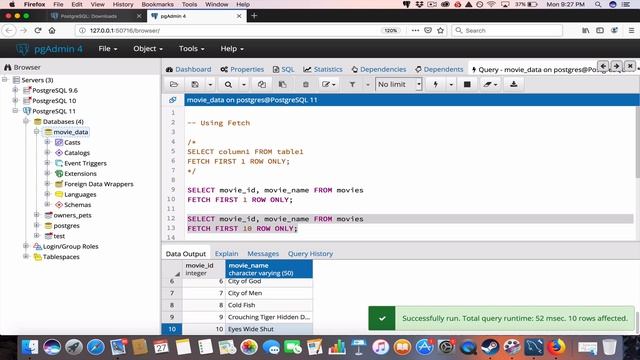Bookmark this page star icon
The height and width of the screenshot is (360, 640).
pos(440,30)
